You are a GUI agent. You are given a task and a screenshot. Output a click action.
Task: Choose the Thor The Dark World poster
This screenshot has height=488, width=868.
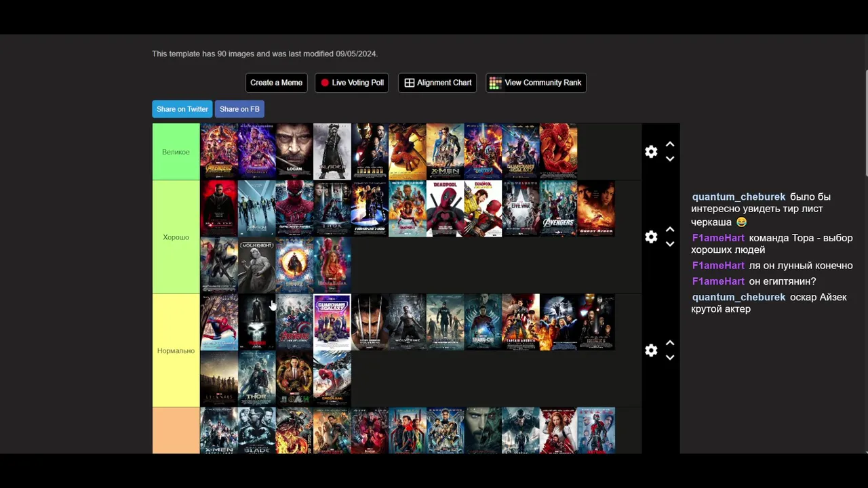pyautogui.click(x=257, y=379)
